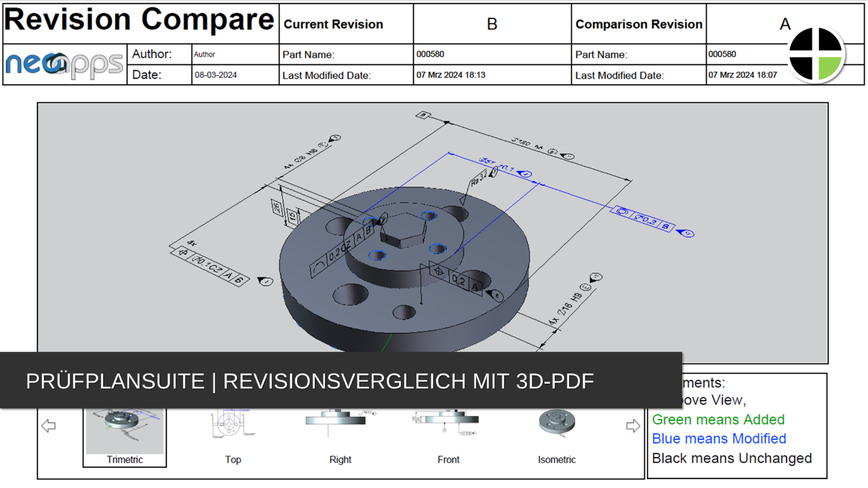Click Black means Unchanged legend text
The image size is (868, 488).
pos(732,458)
